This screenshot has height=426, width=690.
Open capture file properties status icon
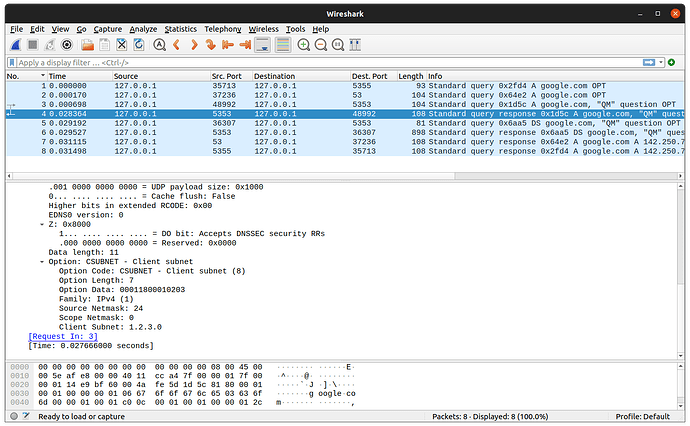(x=26, y=416)
